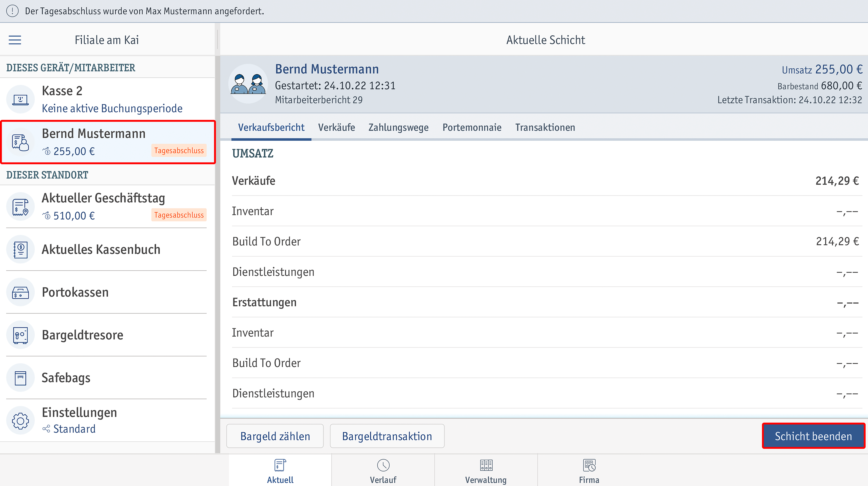Viewport: 868px width, 486px height.
Task: Click the Verlauf clock icon
Action: [383, 465]
